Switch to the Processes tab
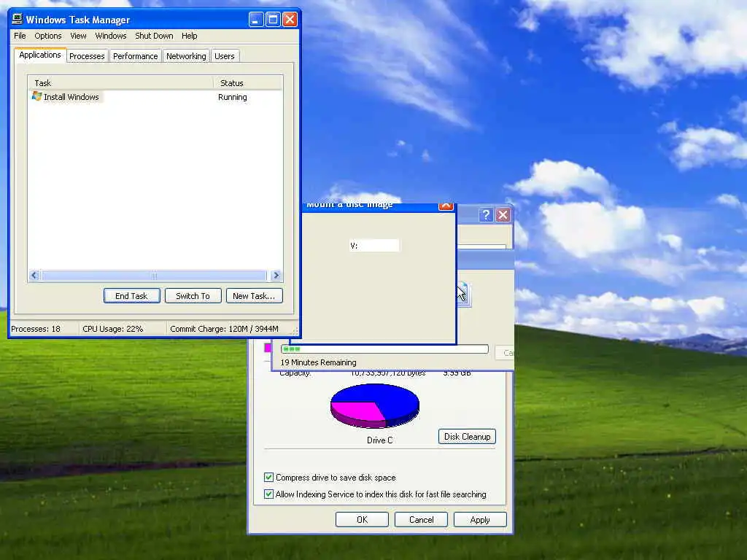The height and width of the screenshot is (560, 747). (x=87, y=56)
